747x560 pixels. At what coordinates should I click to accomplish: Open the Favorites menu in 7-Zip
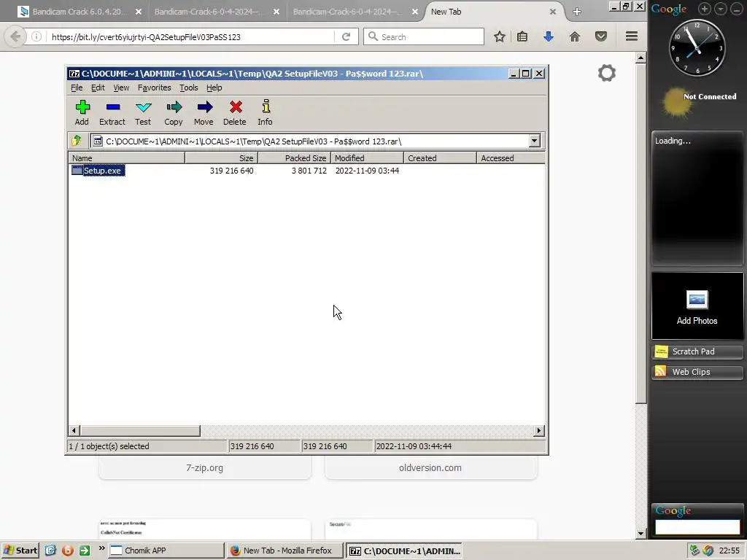(x=155, y=87)
